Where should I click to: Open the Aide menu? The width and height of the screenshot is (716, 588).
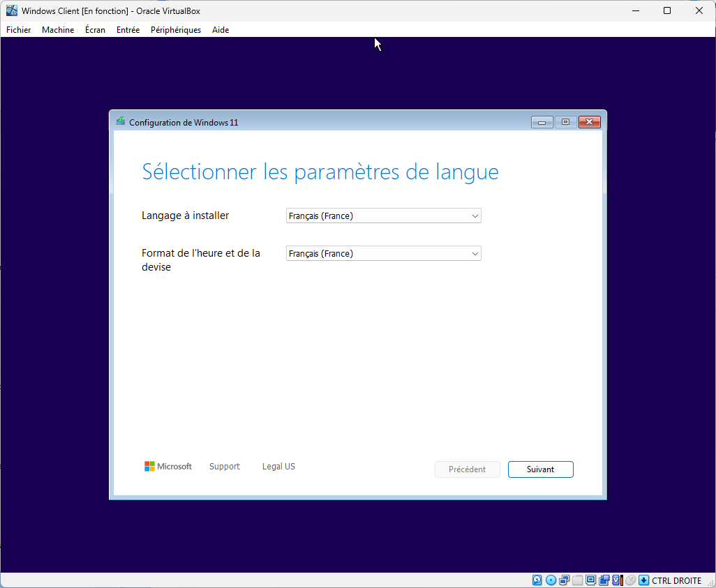(x=221, y=30)
